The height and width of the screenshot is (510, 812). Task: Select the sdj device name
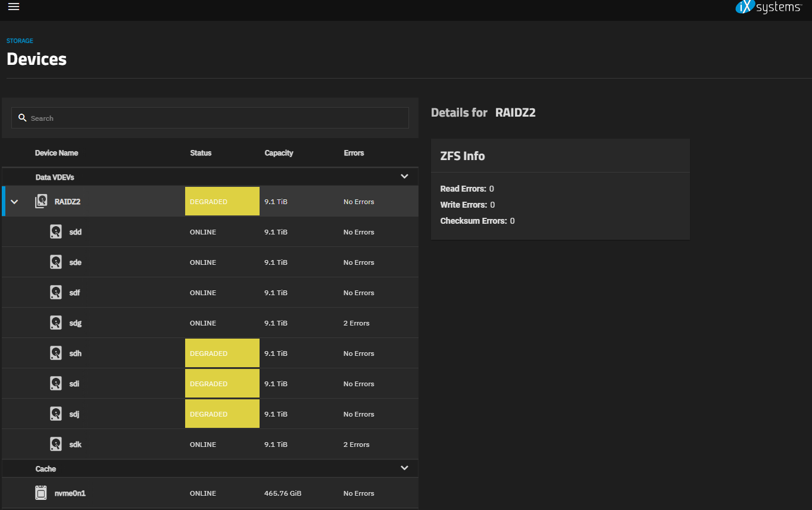tap(74, 414)
